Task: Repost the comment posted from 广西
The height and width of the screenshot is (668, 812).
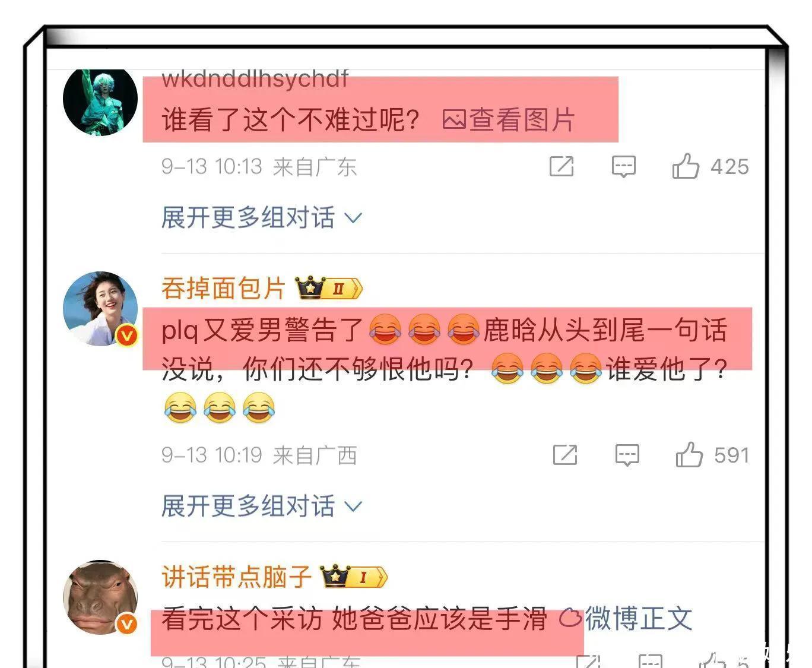Action: coord(565,455)
